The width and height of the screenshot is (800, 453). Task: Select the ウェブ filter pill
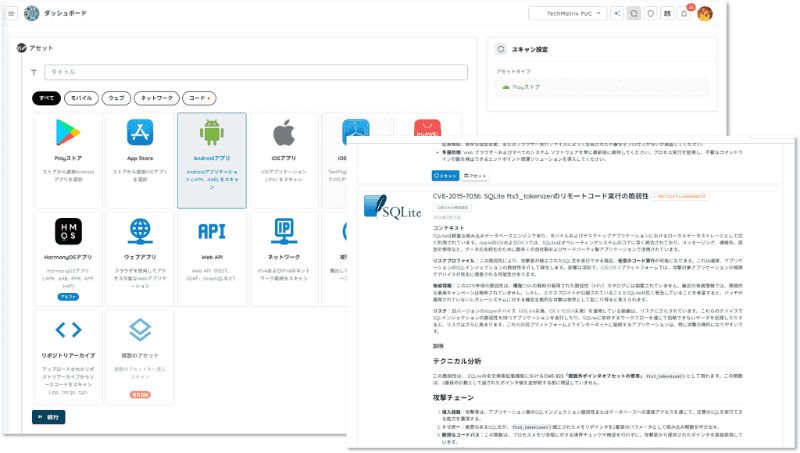[x=116, y=98]
